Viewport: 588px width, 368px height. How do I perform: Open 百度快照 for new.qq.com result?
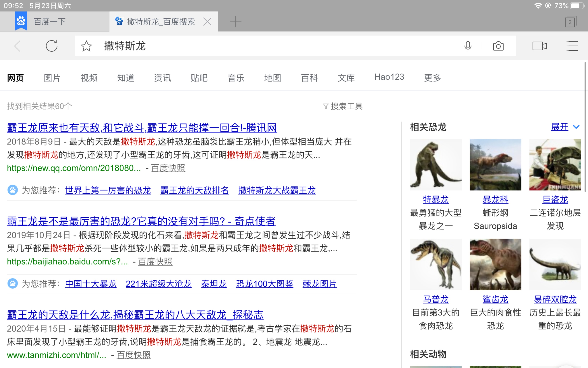(168, 168)
